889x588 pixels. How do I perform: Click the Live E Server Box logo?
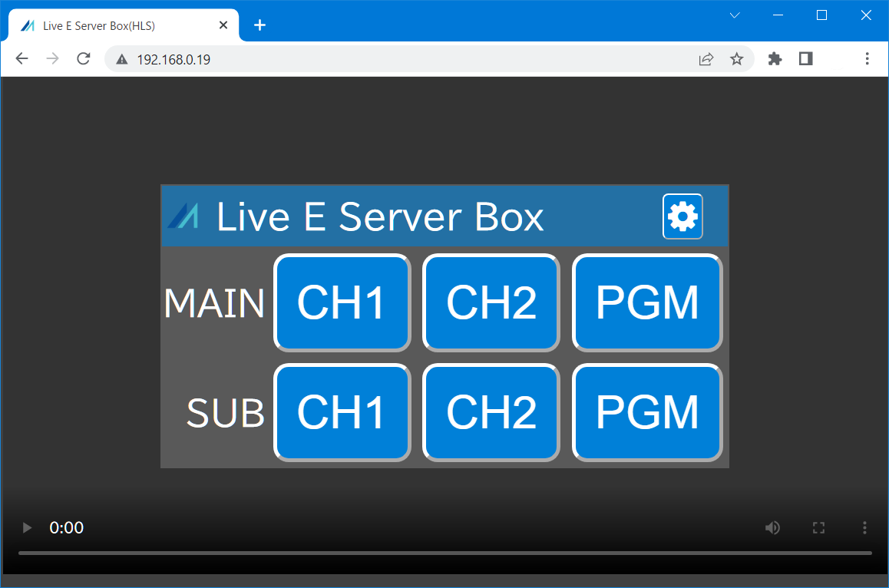click(183, 216)
